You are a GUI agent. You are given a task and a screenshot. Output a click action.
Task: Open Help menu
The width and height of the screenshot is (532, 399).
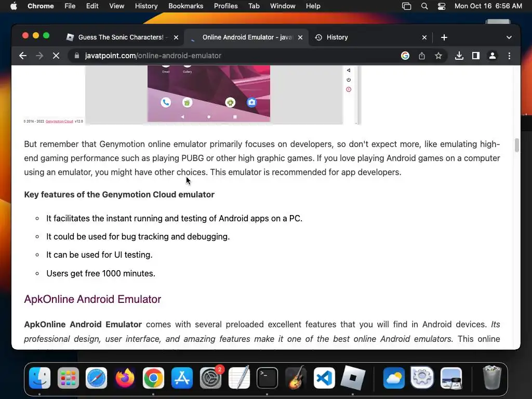click(x=313, y=6)
